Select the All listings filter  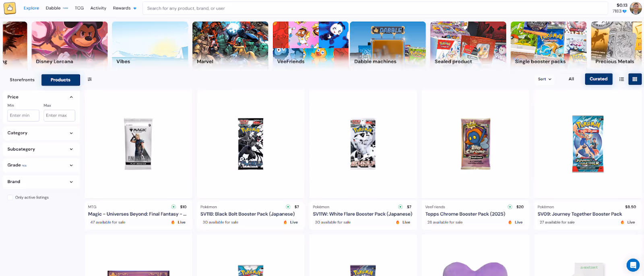571,79
